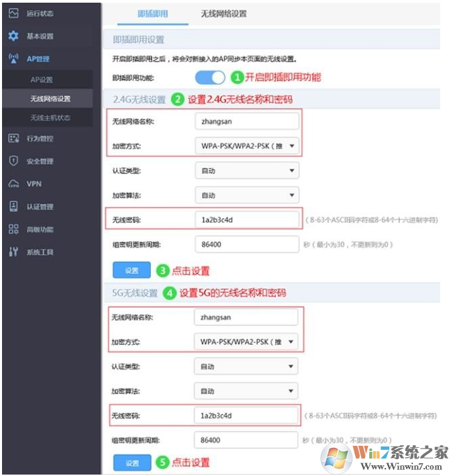
Task: Click 2.4G 无线密码 field
Action: 247,220
